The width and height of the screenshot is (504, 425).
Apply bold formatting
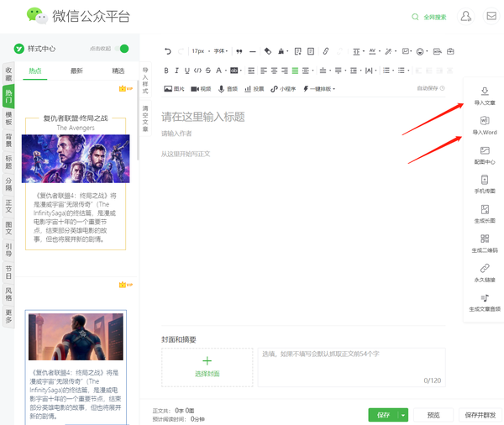click(x=166, y=71)
